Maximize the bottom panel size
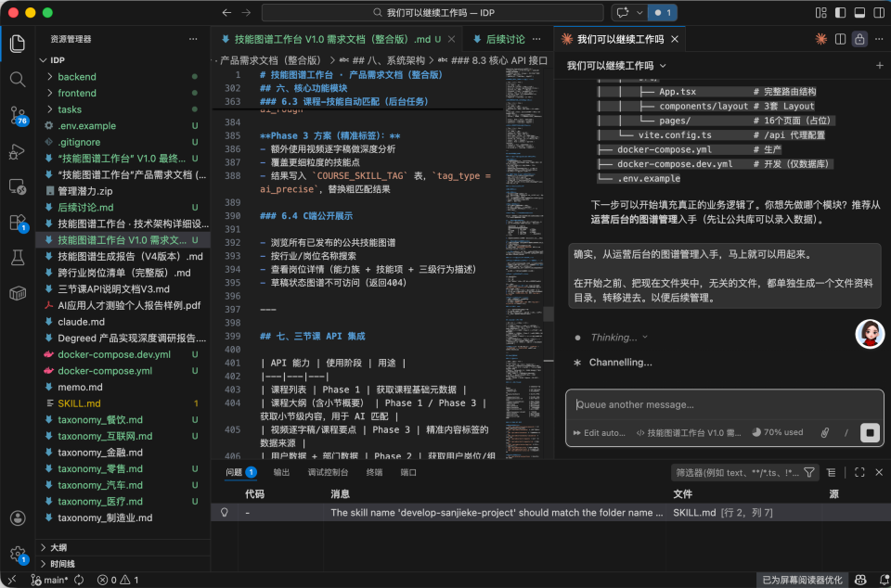The height and width of the screenshot is (588, 891). [x=859, y=472]
